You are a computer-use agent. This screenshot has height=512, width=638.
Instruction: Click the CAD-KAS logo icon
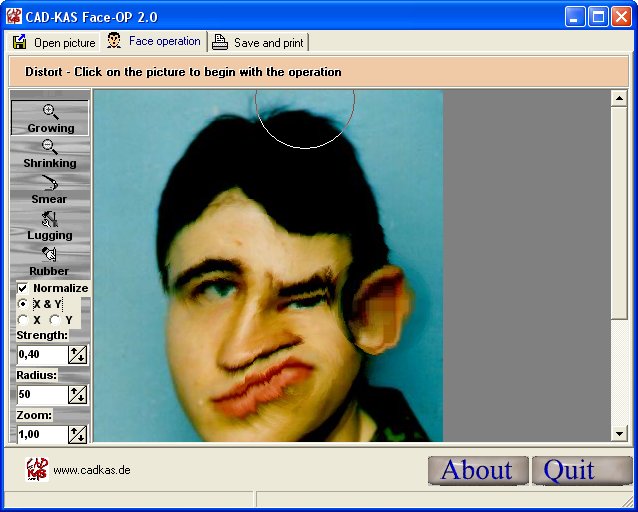[x=36, y=469]
